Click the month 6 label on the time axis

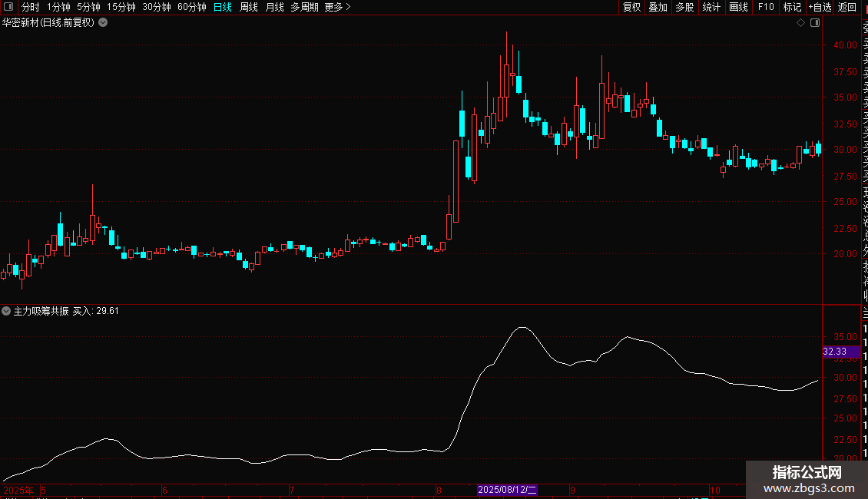[164, 490]
